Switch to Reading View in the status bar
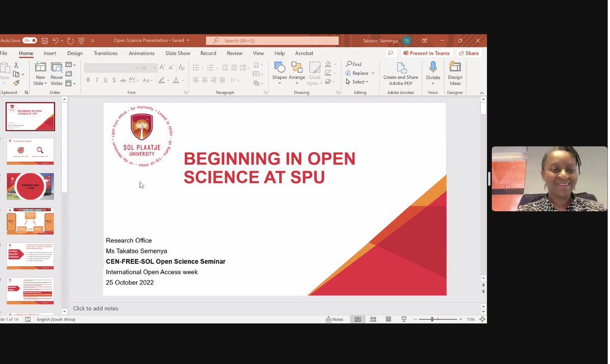 [x=388, y=319]
